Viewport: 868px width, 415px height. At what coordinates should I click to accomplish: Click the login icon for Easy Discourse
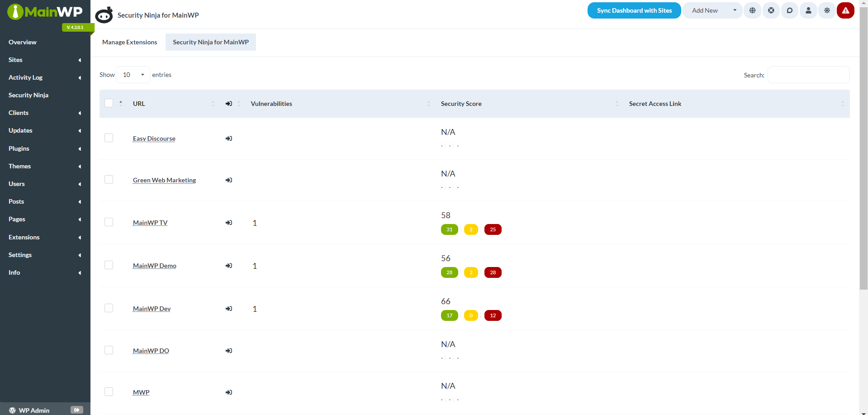(x=229, y=138)
